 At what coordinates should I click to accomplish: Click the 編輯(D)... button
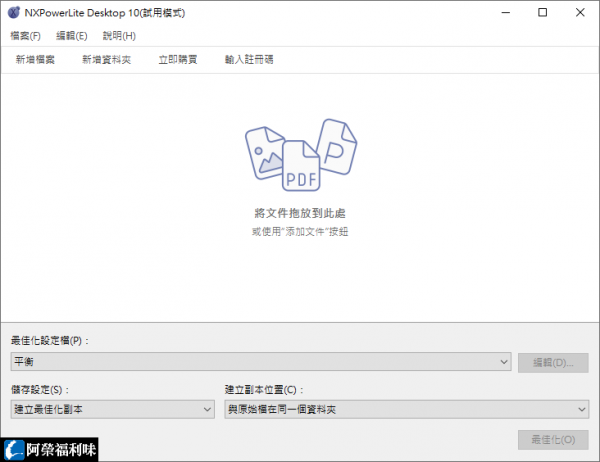pyautogui.click(x=553, y=362)
